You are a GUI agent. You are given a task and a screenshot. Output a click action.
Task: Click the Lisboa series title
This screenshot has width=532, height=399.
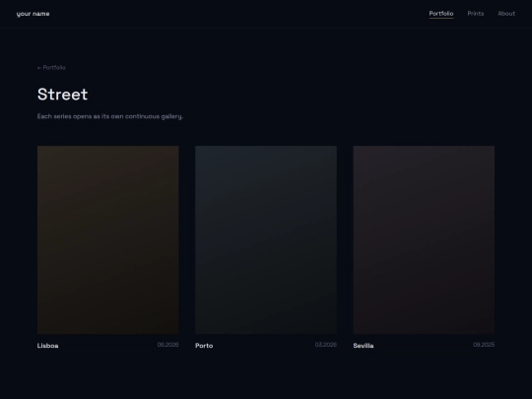(48, 346)
